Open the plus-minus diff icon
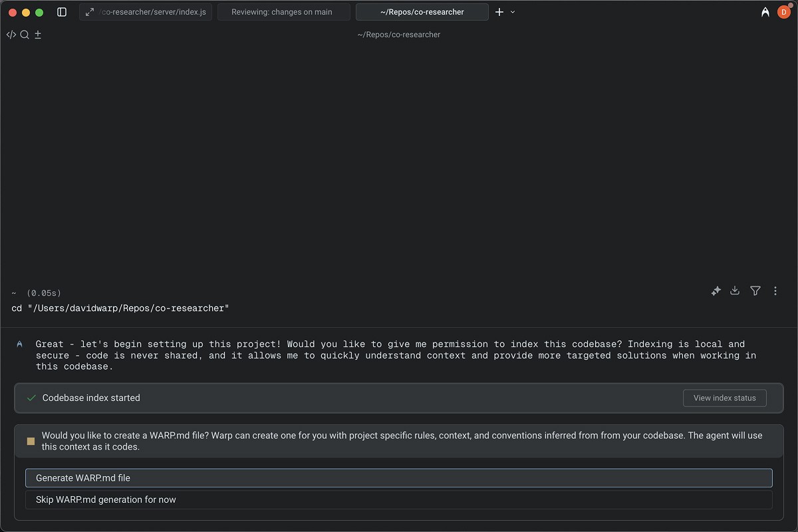798x532 pixels. 38,35
